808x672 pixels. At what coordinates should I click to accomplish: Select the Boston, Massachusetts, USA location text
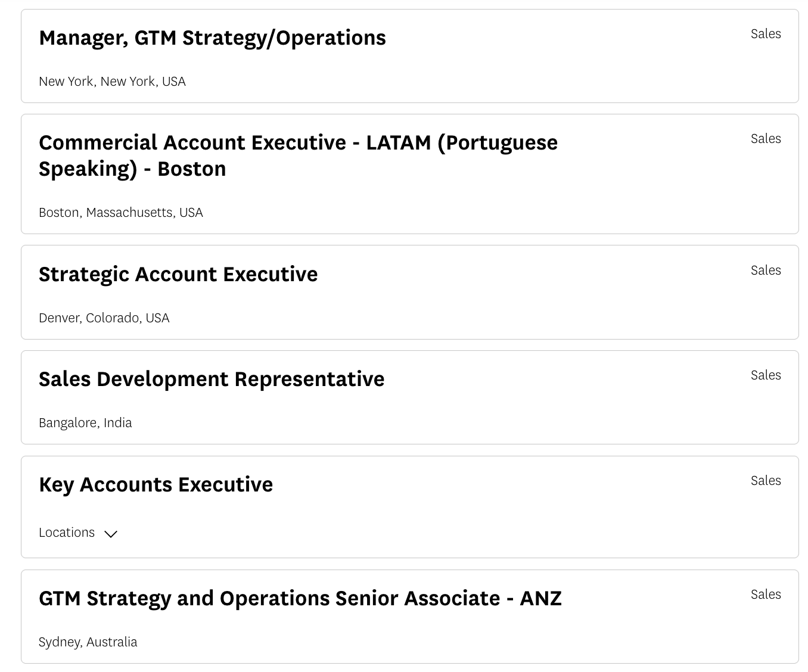120,212
